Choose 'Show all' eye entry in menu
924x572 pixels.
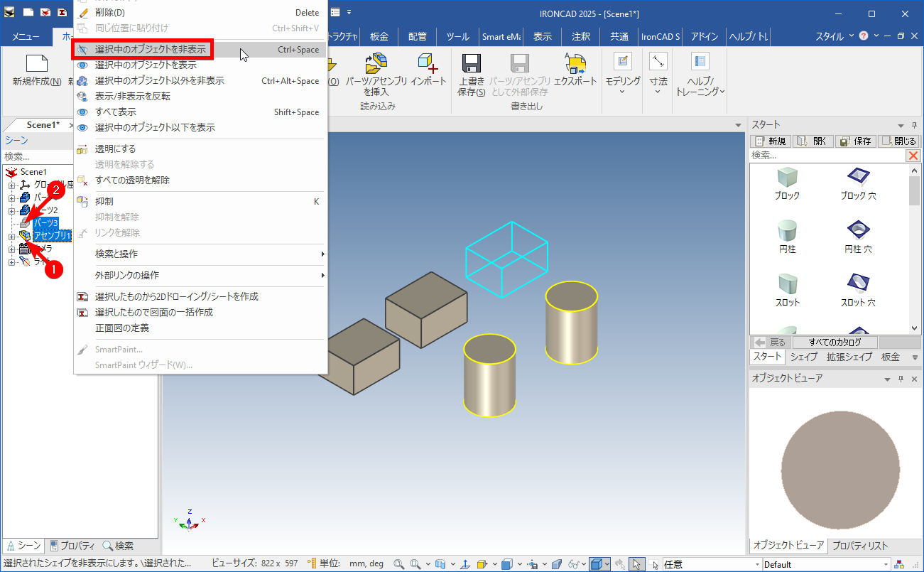[x=116, y=112]
